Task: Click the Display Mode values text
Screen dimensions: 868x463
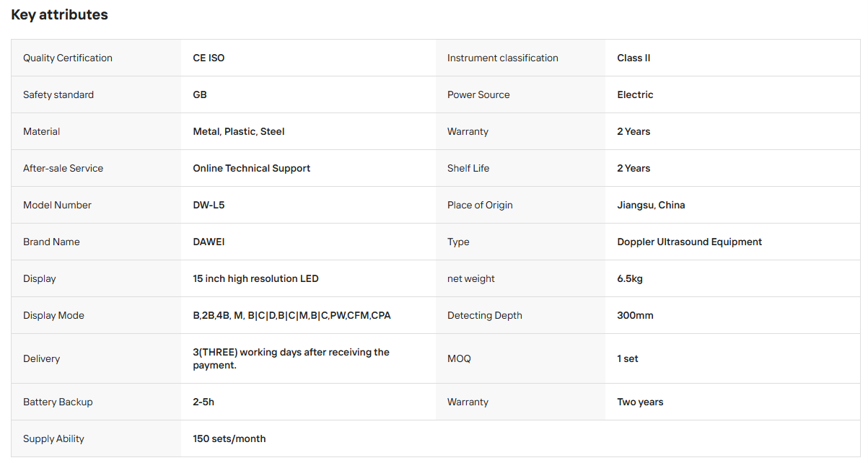Action: click(x=291, y=315)
